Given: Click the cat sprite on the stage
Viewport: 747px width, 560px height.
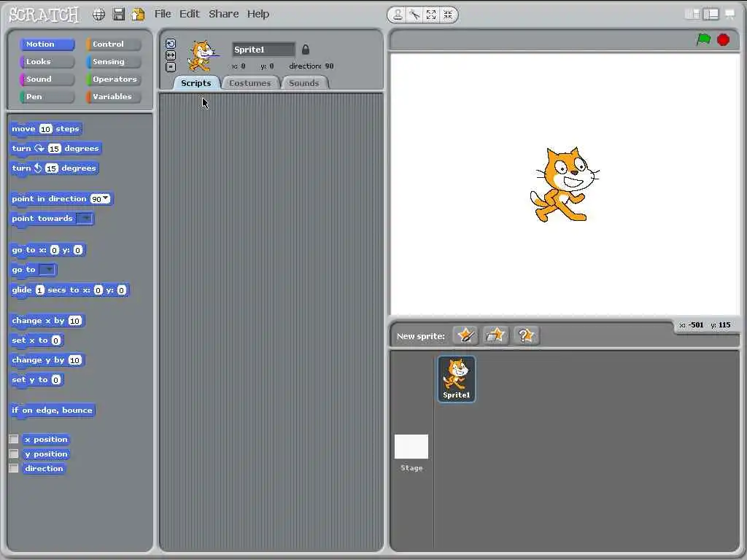Looking at the screenshot, I should 565,184.
